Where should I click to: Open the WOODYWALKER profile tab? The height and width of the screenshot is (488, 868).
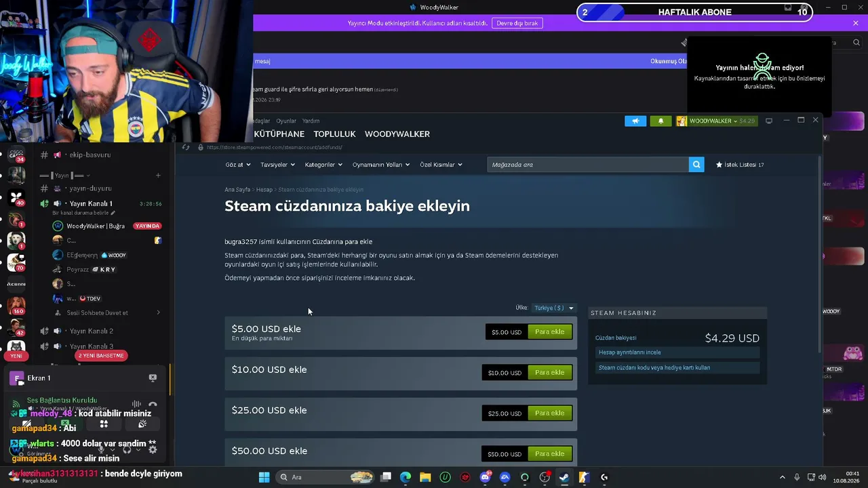tap(397, 134)
